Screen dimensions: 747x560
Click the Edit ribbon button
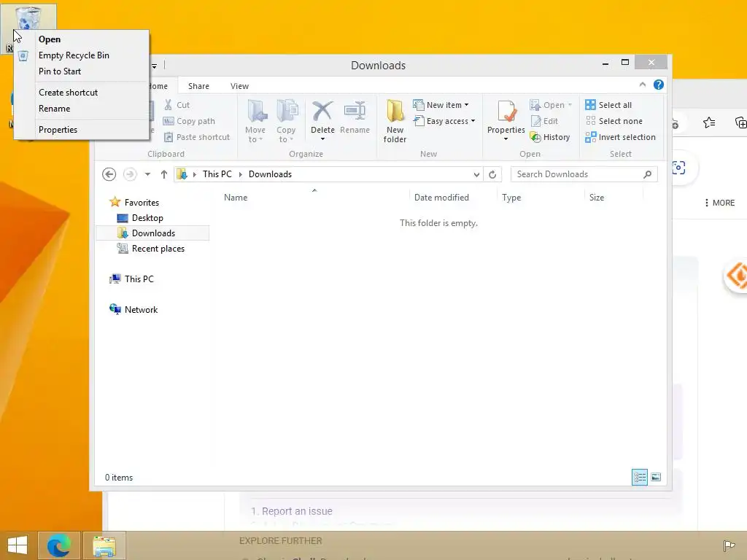[544, 121]
